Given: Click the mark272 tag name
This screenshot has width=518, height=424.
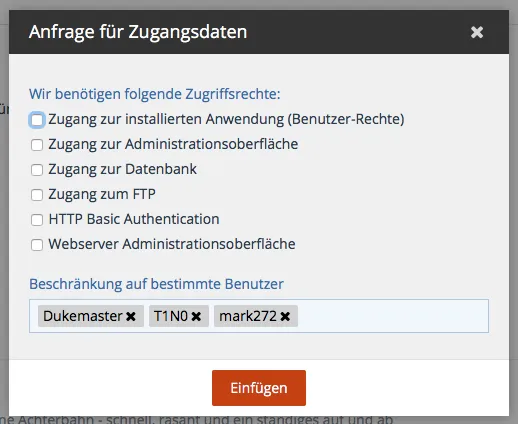Looking at the screenshot, I should (x=248, y=316).
